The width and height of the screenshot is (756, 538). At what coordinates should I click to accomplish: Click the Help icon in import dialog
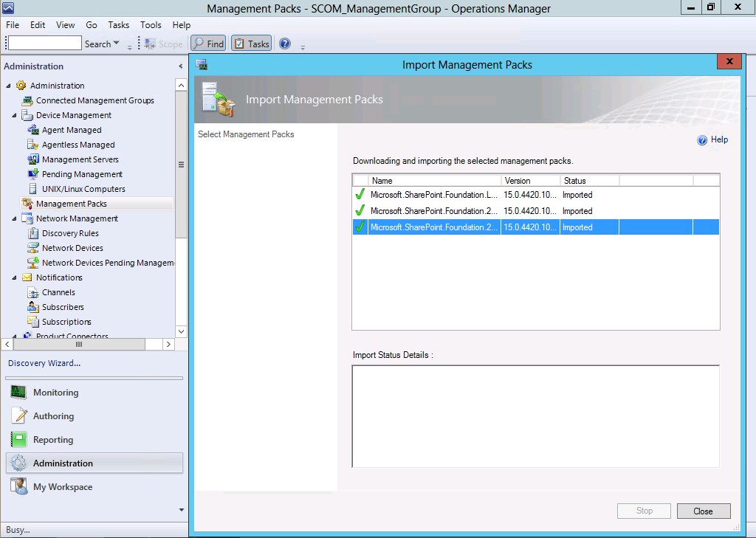[702, 139]
